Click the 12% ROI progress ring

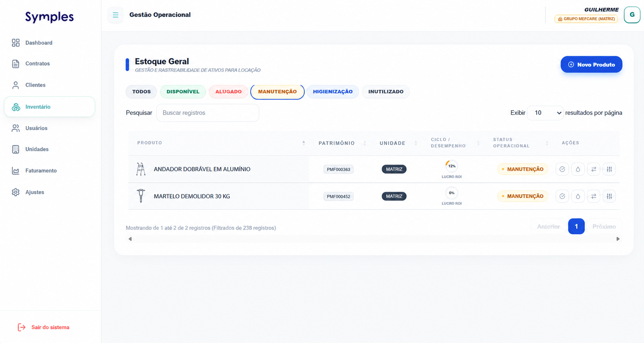(452, 166)
